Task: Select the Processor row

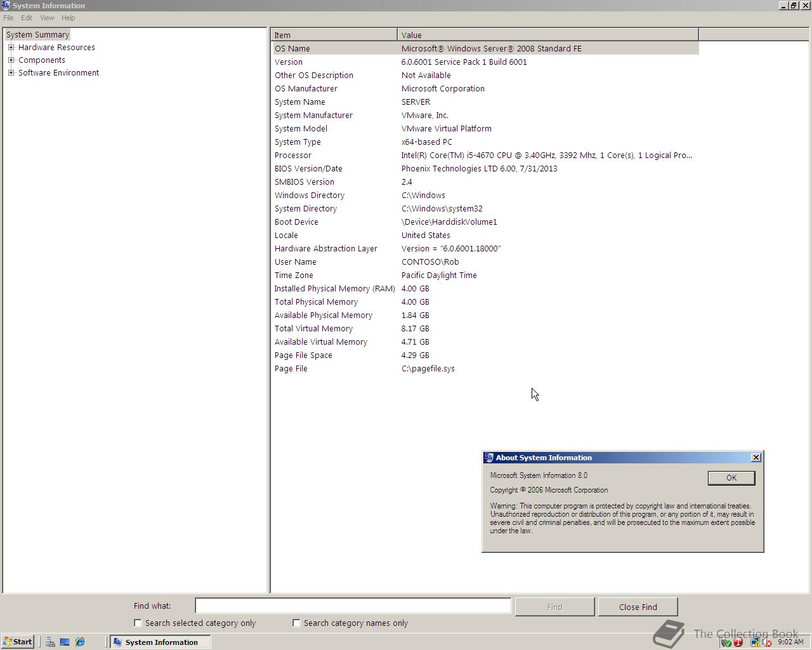Action: (x=485, y=155)
